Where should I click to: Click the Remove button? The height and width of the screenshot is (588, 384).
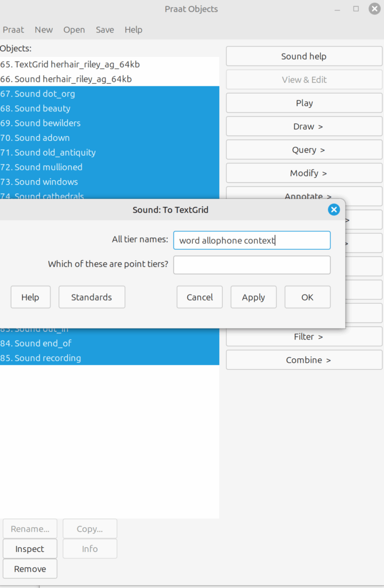30,568
